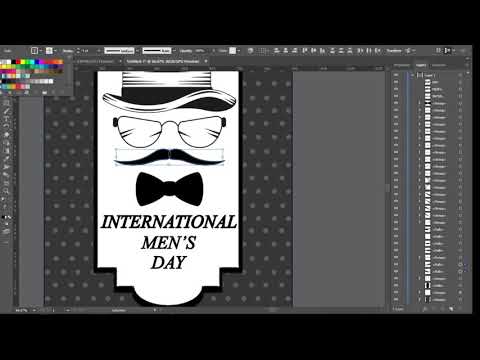Click Horizontal Distribute Left icon
This screenshot has width=480, height=360.
pyautogui.click(x=360, y=51)
